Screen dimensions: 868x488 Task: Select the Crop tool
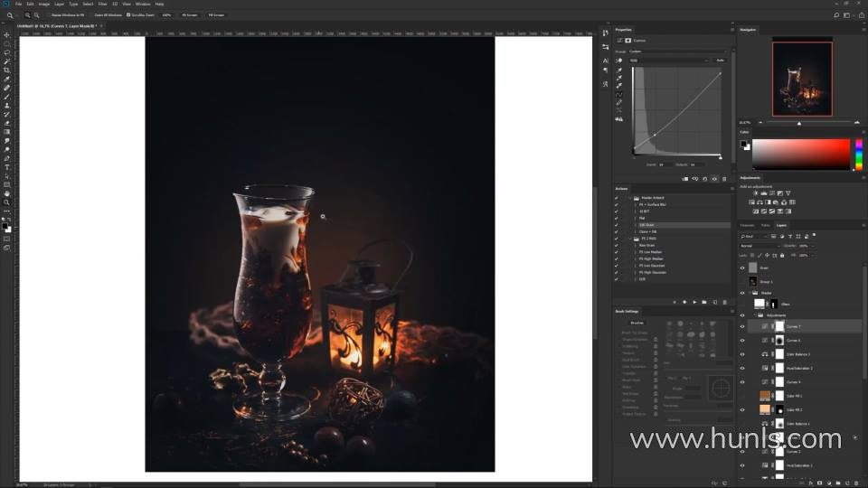[6, 70]
